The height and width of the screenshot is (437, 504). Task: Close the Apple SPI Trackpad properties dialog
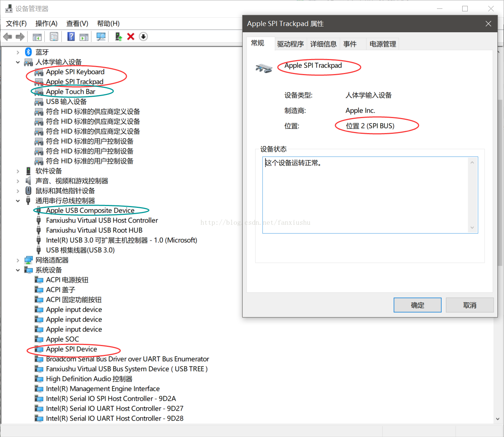click(488, 23)
